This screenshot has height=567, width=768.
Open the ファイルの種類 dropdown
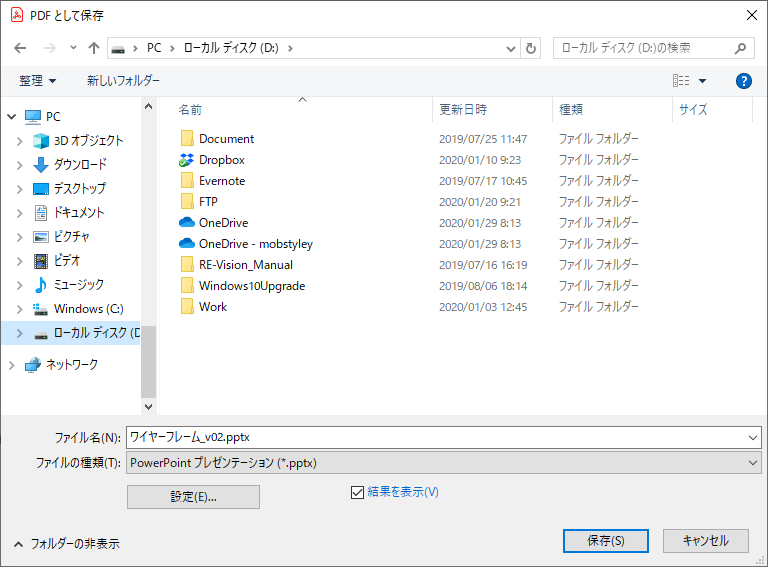click(x=752, y=463)
